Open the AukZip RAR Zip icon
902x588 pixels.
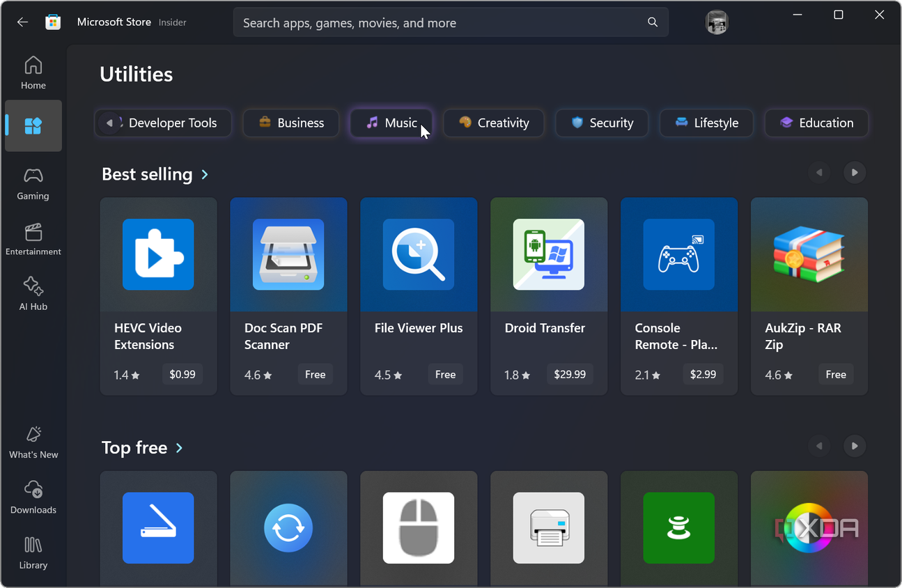[x=809, y=254]
